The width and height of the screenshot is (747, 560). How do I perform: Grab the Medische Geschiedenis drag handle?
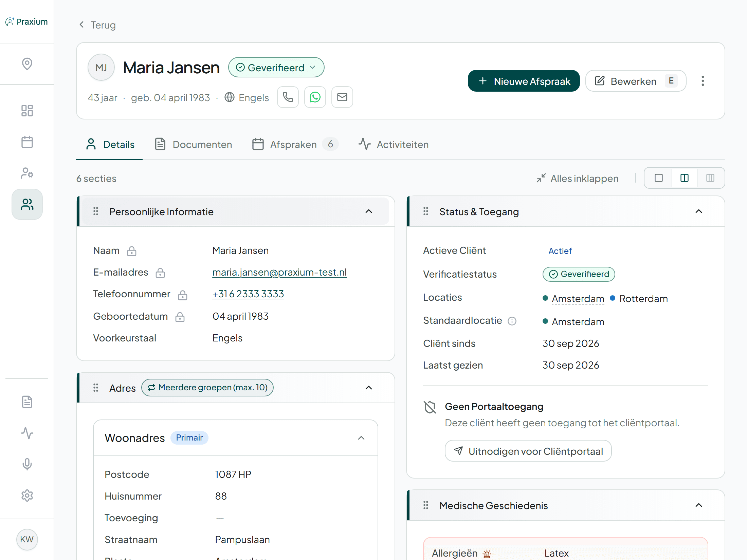(x=426, y=505)
